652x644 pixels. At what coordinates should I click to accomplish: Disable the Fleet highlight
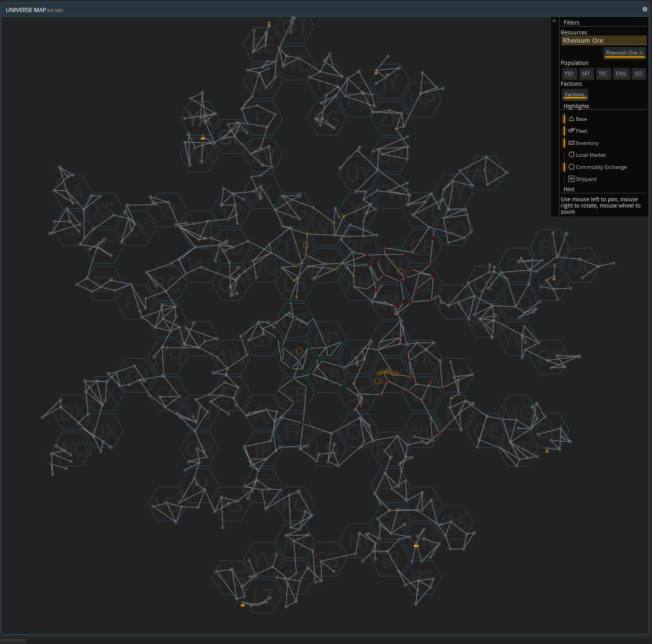tap(581, 131)
